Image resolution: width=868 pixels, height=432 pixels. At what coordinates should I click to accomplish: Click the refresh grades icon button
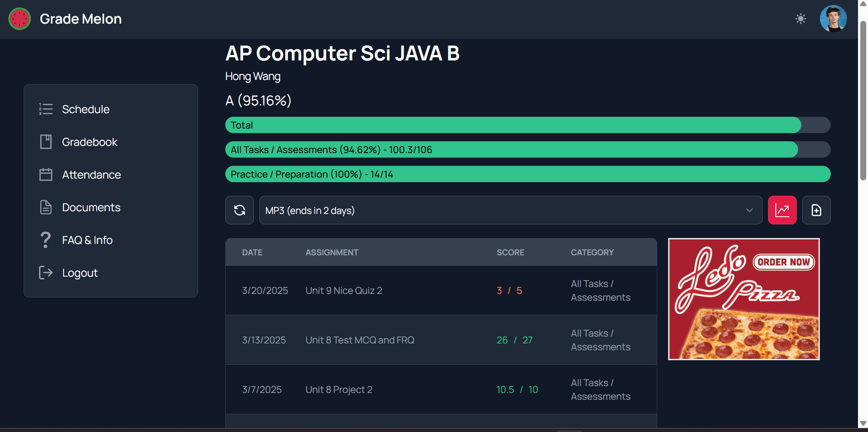click(239, 210)
